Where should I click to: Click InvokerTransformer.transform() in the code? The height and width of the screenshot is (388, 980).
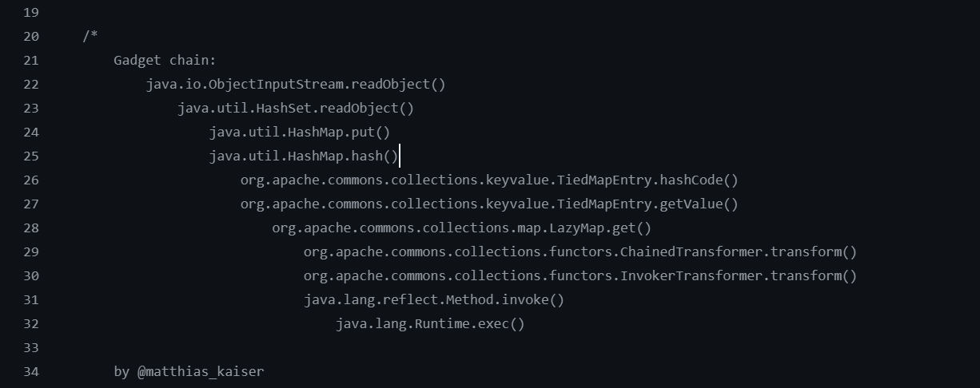tap(580, 276)
